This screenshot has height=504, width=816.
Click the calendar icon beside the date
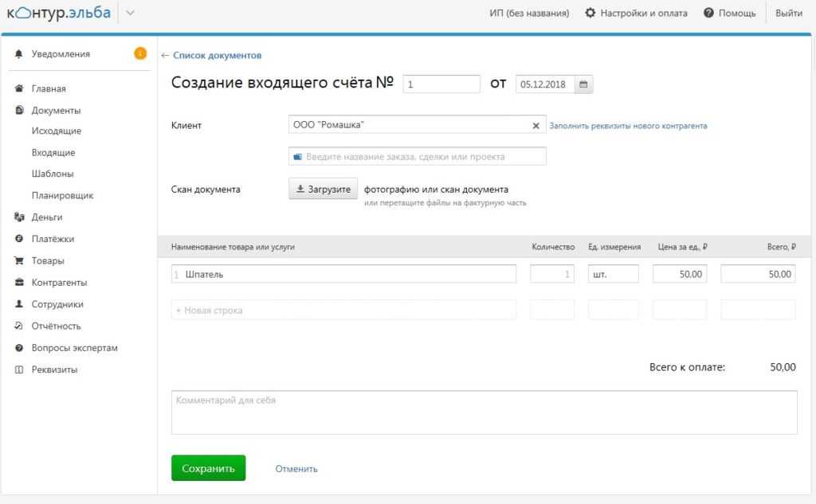click(x=583, y=84)
